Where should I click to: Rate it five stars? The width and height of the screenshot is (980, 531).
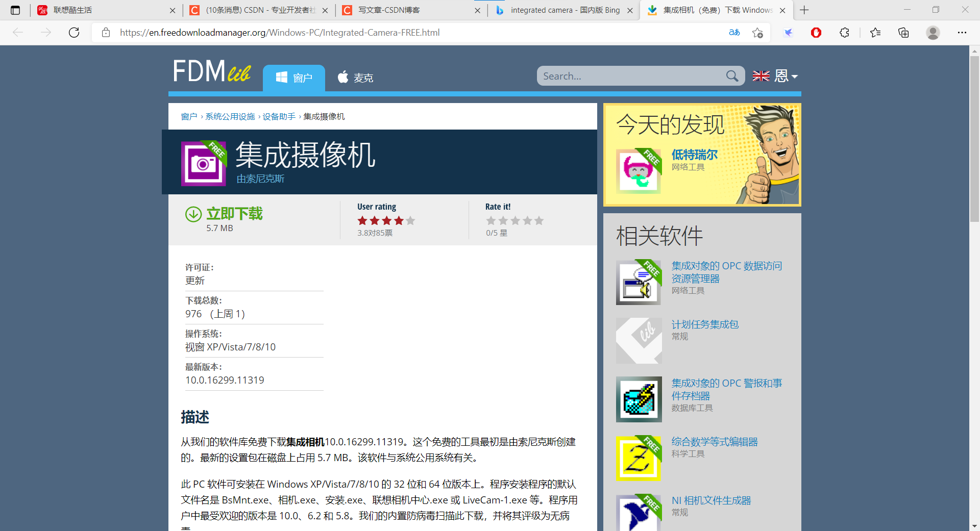[x=539, y=220]
